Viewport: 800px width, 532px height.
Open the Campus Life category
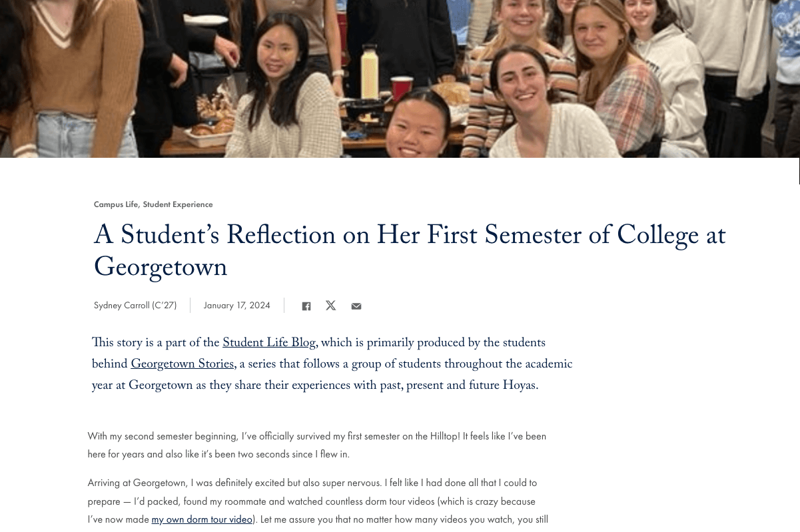click(x=116, y=204)
